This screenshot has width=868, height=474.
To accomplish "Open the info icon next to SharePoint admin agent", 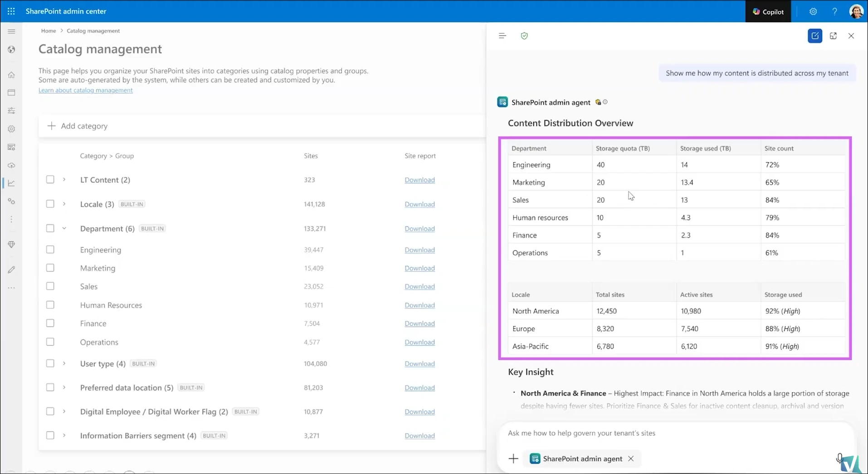I will click(605, 102).
